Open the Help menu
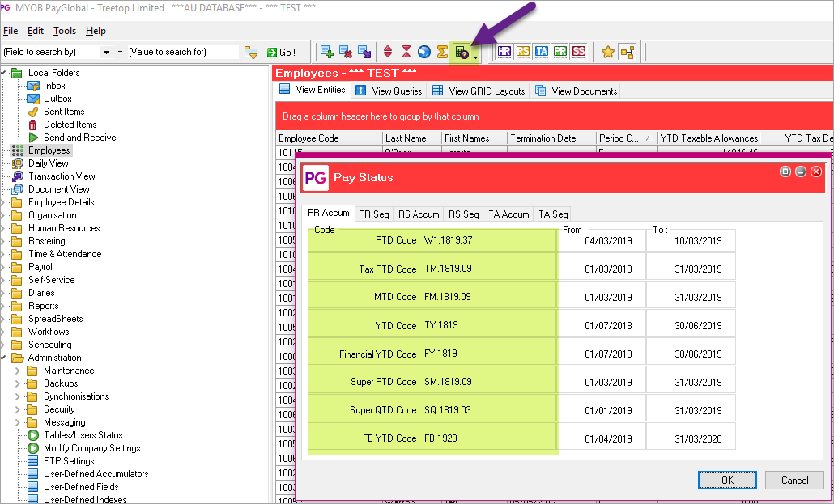Screen dimensions: 834x504 pos(96,31)
